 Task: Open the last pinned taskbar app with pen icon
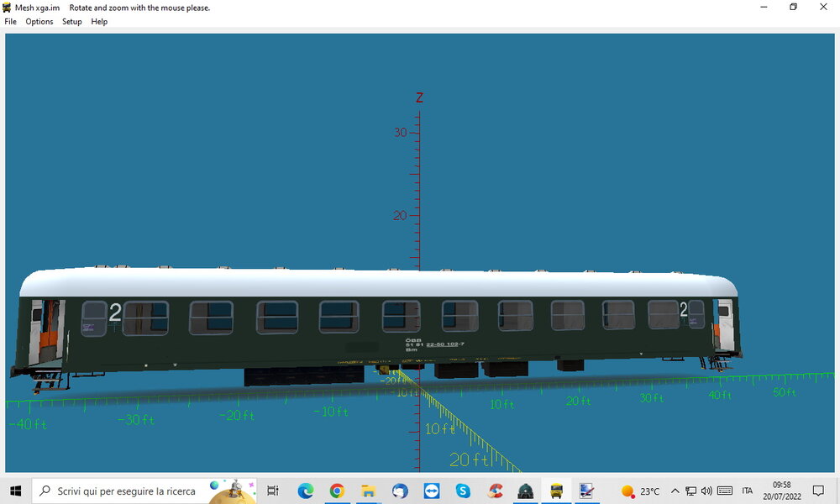[x=587, y=491]
